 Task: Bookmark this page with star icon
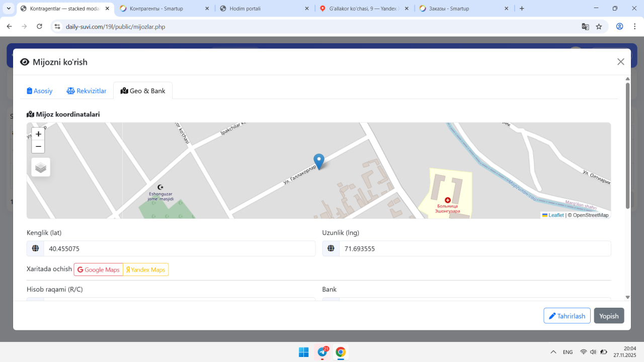(599, 27)
